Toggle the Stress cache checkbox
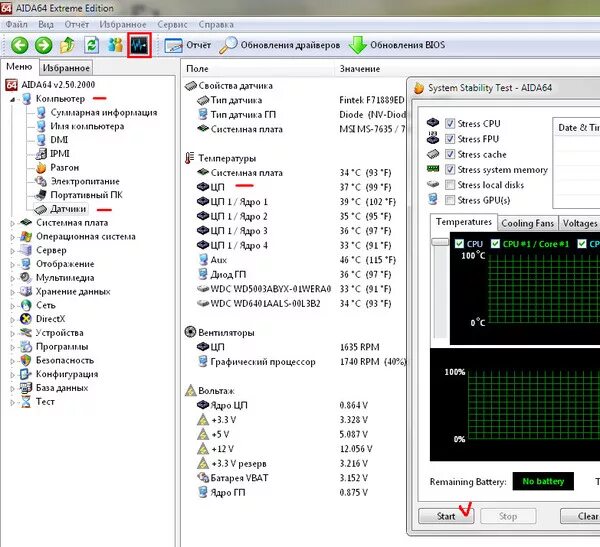Viewport: 600px width, 547px height. point(450,154)
